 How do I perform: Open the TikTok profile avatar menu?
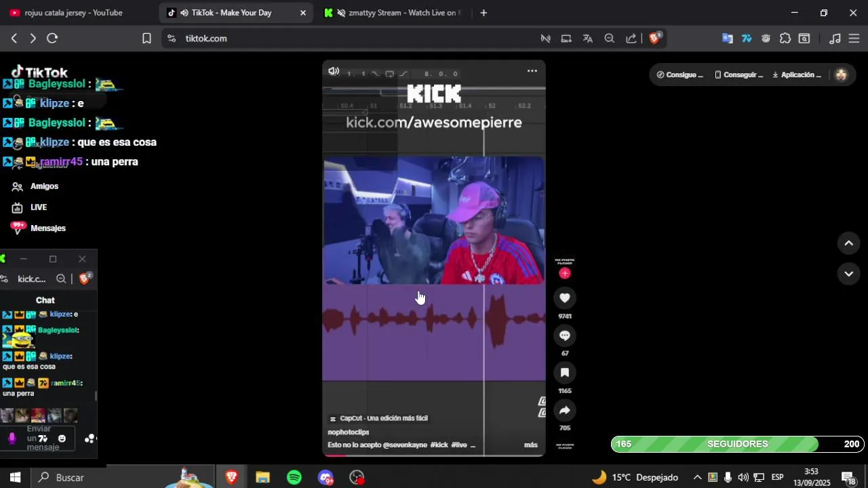point(841,75)
